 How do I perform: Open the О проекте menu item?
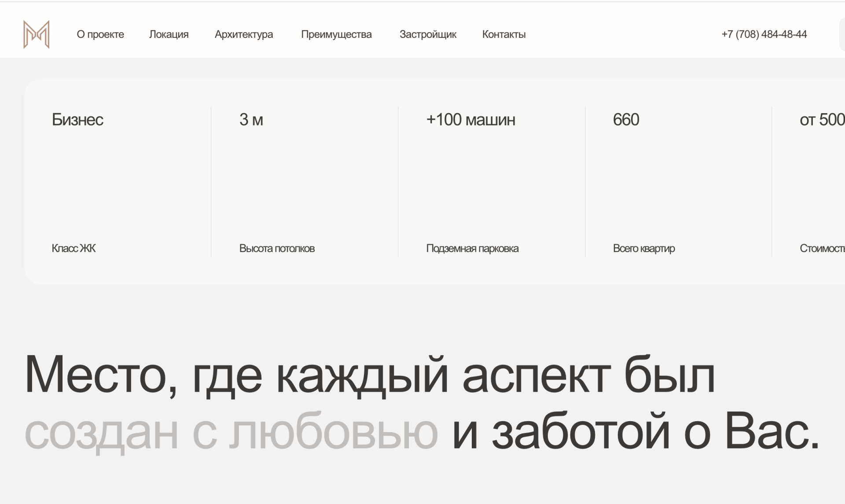100,34
